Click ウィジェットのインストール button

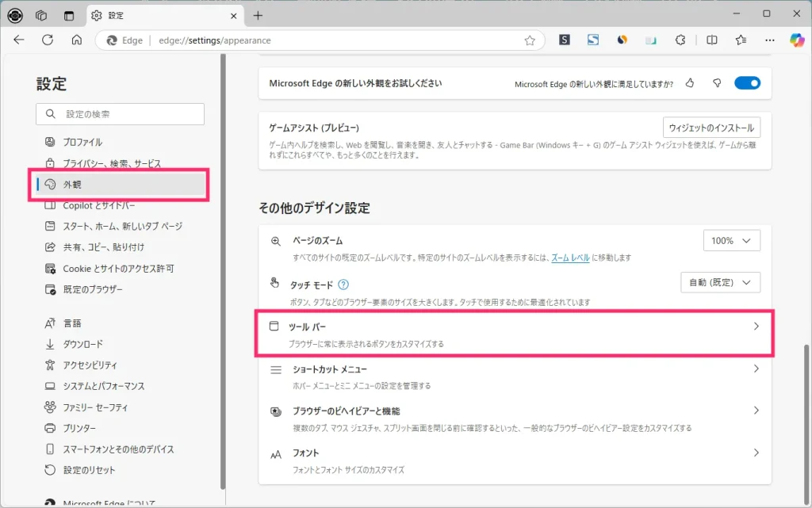(x=711, y=128)
